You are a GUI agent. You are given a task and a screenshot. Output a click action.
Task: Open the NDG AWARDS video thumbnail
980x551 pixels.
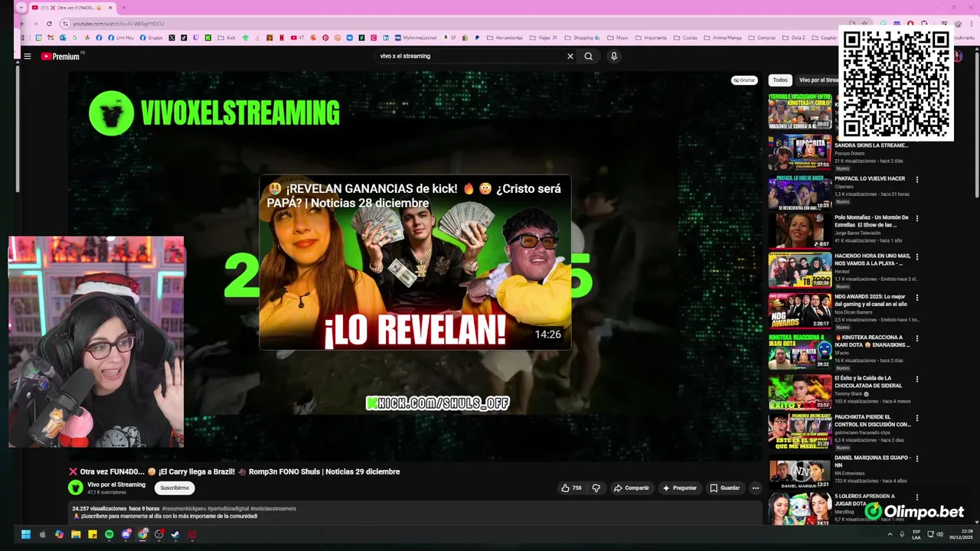(800, 311)
